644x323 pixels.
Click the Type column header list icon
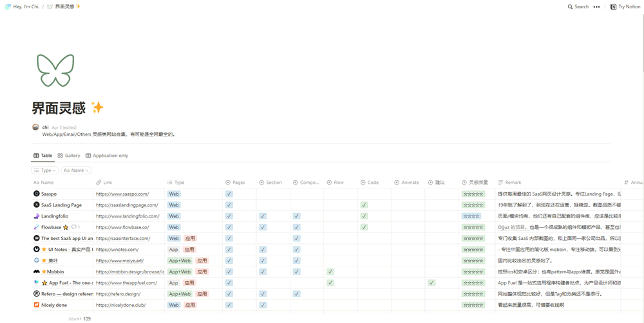coord(170,183)
